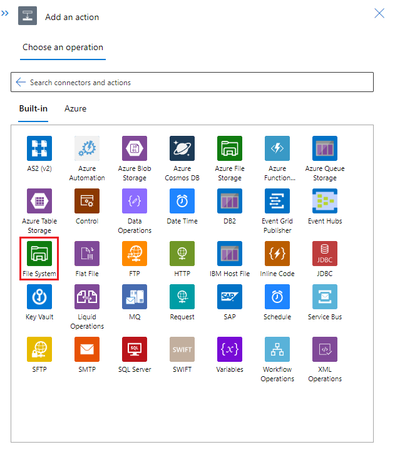400x457 pixels.
Task: Open the IBM Host File connector
Action: tap(230, 254)
